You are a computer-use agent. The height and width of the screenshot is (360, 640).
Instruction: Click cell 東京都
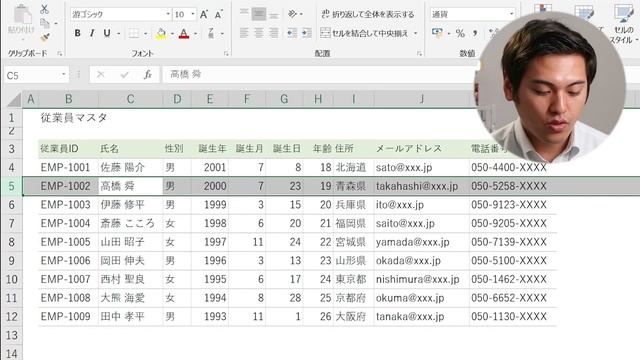353,279
